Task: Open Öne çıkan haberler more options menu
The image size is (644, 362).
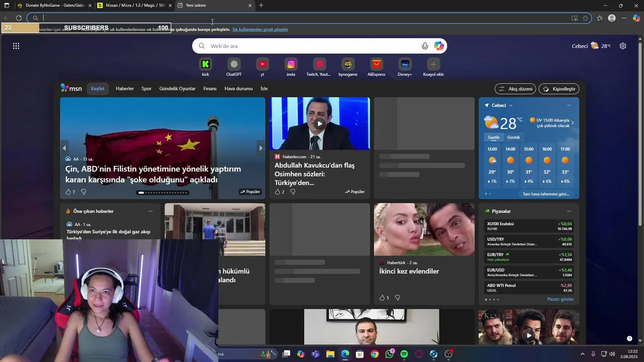Action: 150,211
